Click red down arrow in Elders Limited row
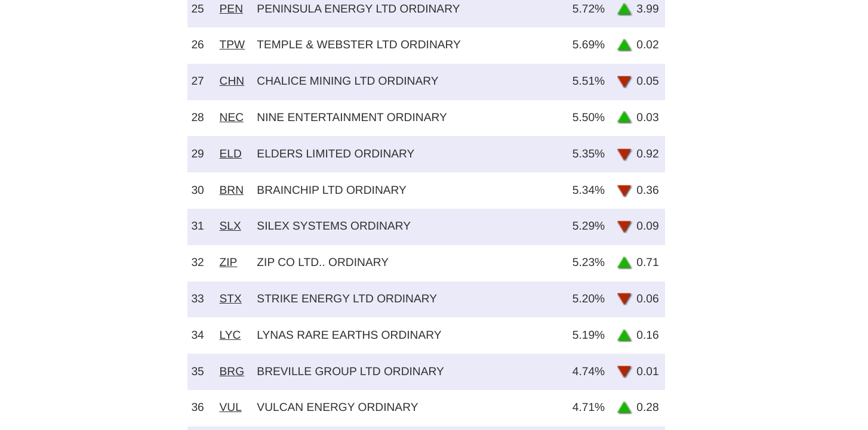The height and width of the screenshot is (430, 868). point(624,154)
